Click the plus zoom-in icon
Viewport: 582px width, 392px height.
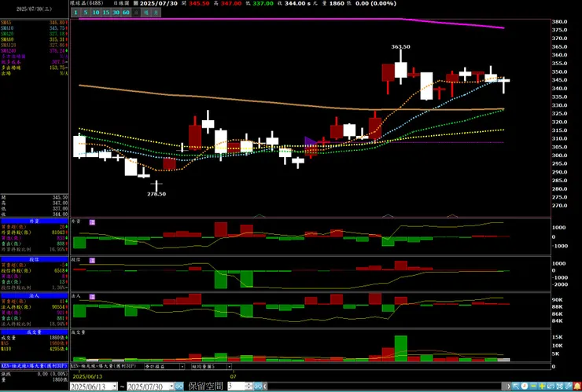[x=543, y=386]
